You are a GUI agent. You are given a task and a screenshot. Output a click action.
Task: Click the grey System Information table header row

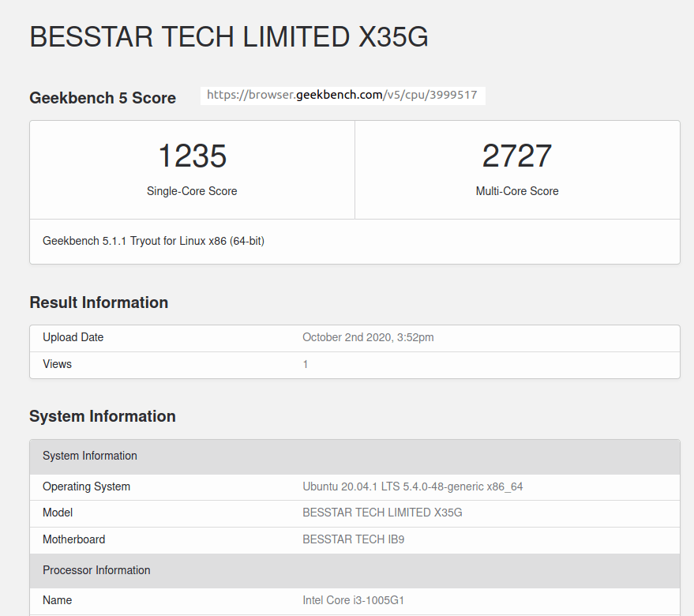point(355,456)
